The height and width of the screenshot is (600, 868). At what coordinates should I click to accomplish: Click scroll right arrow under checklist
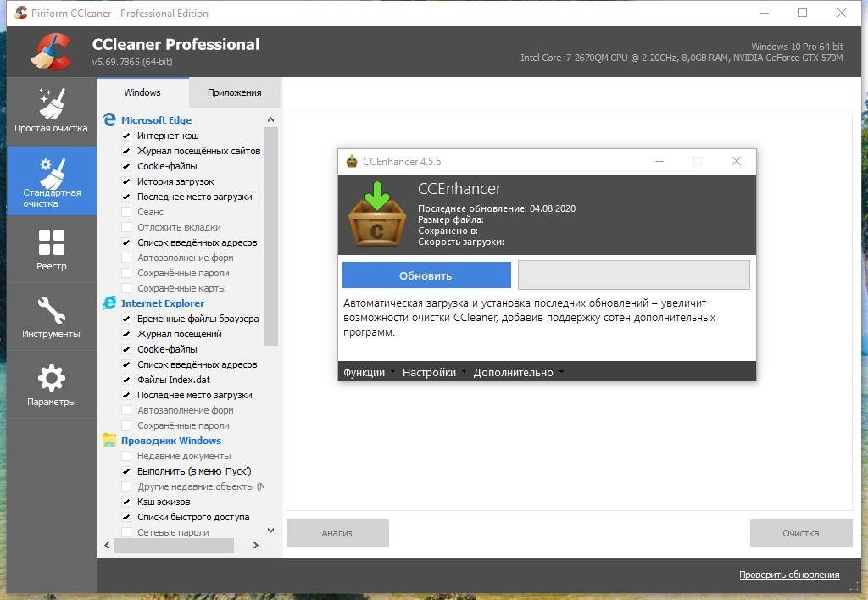click(256, 545)
